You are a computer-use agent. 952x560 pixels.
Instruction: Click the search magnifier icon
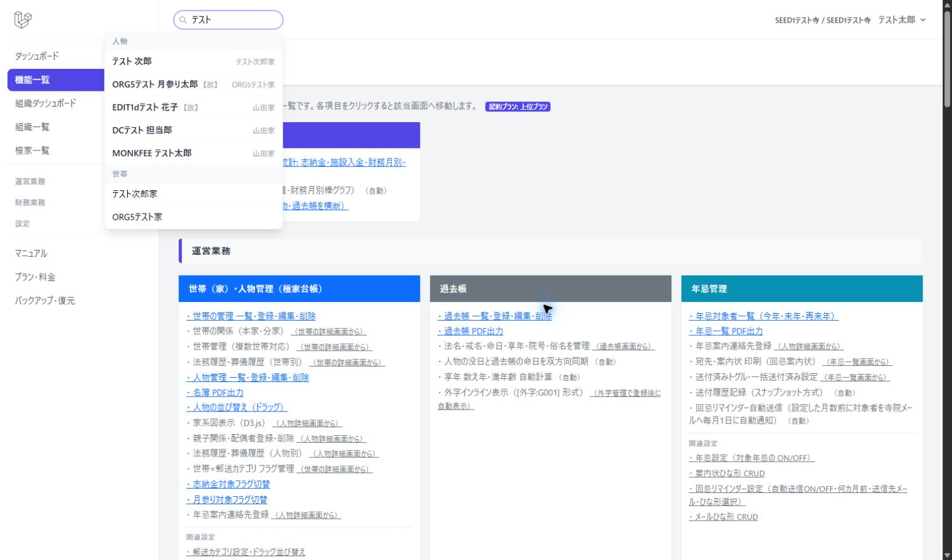pos(183,20)
